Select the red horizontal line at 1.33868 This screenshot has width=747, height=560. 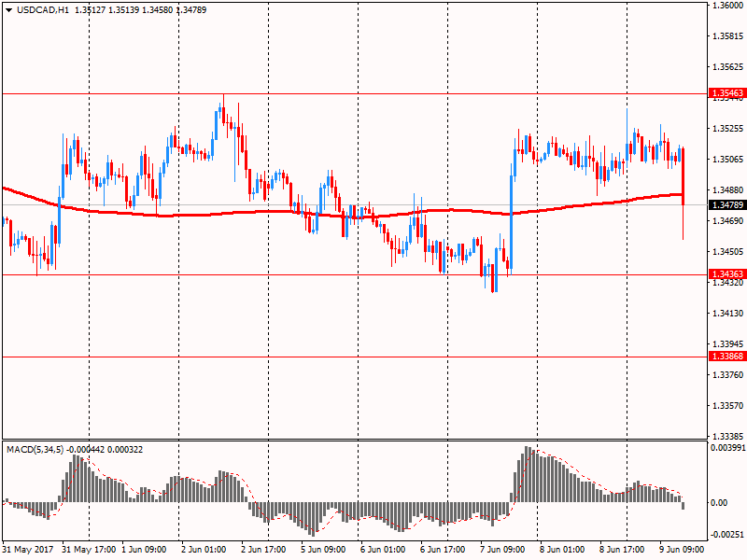[x=355, y=357]
